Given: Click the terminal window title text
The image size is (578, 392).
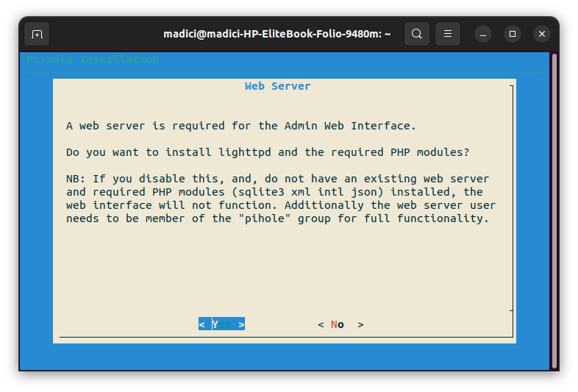Looking at the screenshot, I should point(276,34).
